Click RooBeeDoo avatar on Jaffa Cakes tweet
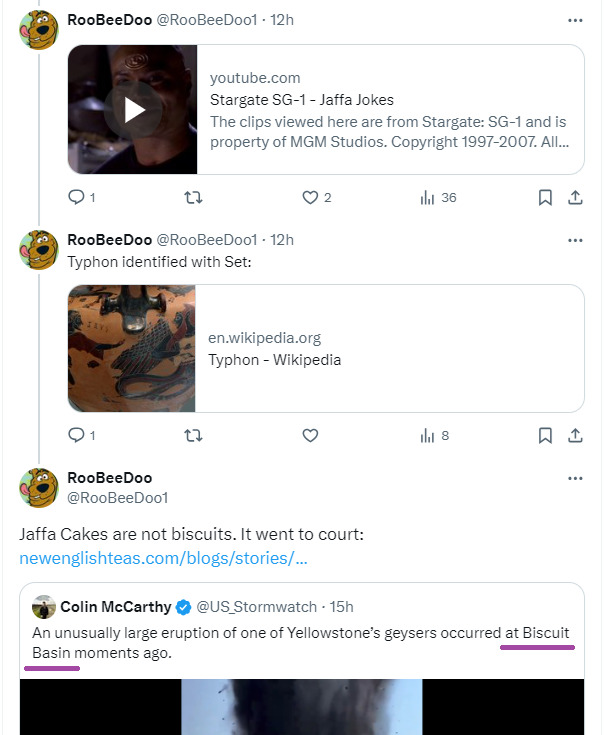604x735 pixels. tap(39, 487)
